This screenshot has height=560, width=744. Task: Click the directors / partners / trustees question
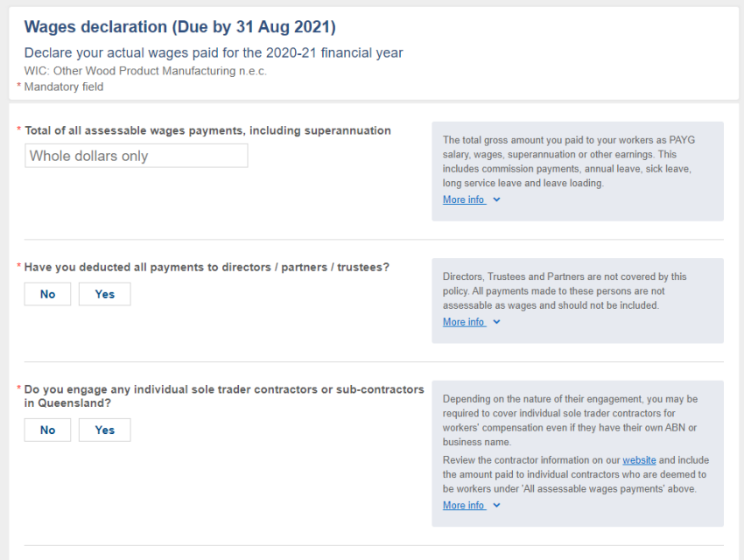coord(207,267)
